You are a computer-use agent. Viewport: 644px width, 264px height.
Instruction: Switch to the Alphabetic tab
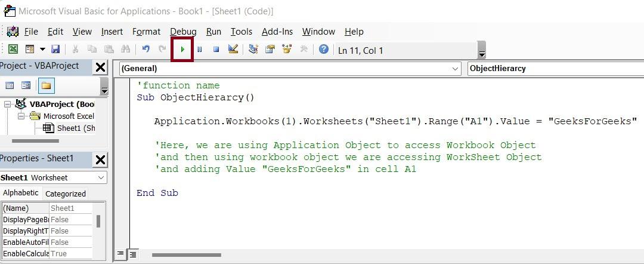coord(20,193)
